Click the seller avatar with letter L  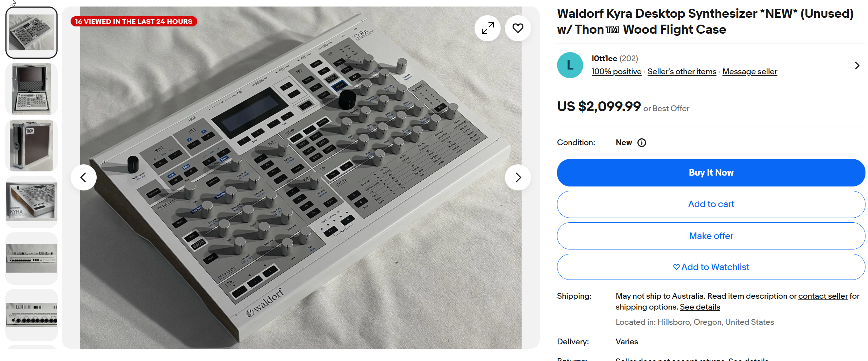point(570,65)
